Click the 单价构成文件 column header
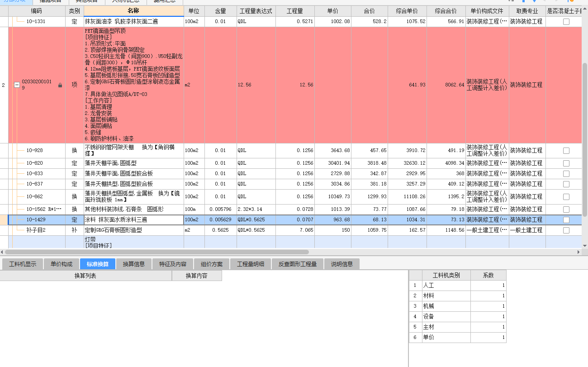Image resolution: width=588 pixels, height=367 pixels. point(487,11)
